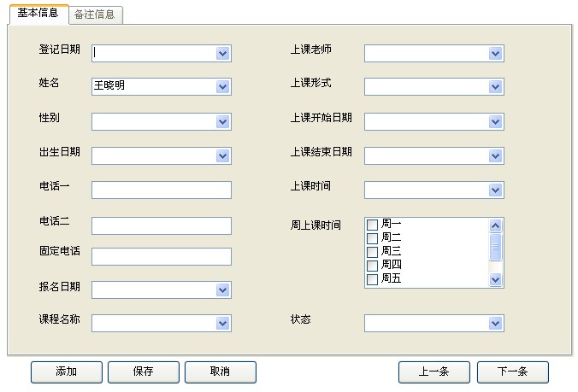Check the 周一 checkbox
This screenshot has height=392, width=578.
coord(372,225)
